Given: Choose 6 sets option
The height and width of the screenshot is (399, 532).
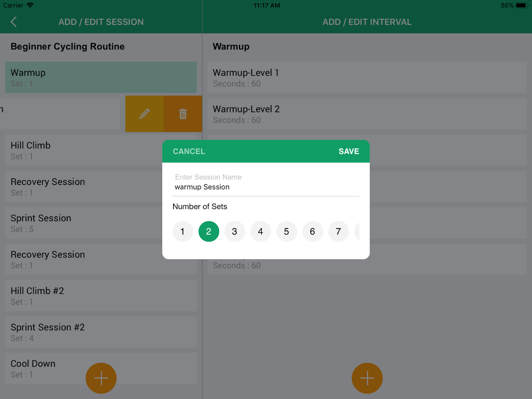Looking at the screenshot, I should (312, 231).
